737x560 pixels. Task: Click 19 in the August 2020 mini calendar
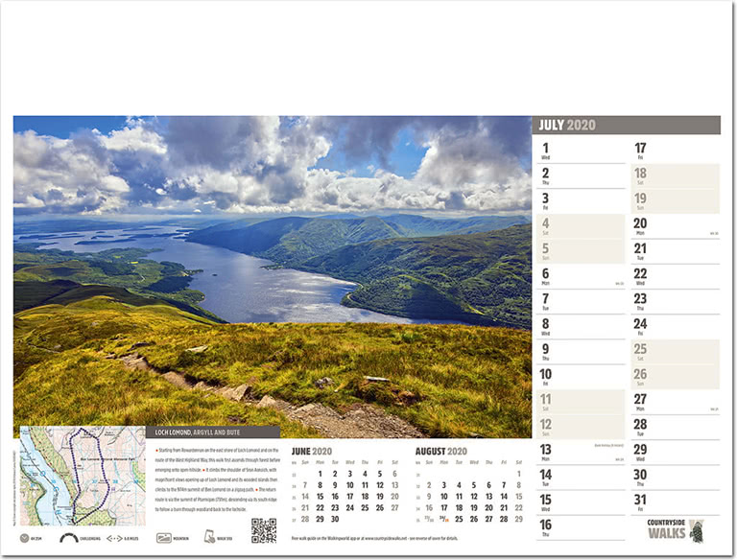474,508
